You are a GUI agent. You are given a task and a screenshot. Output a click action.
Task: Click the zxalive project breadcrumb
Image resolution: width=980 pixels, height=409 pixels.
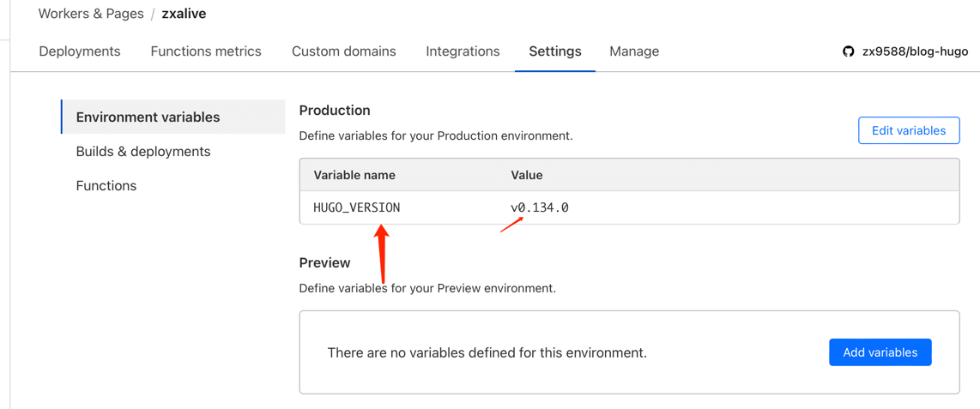(184, 14)
